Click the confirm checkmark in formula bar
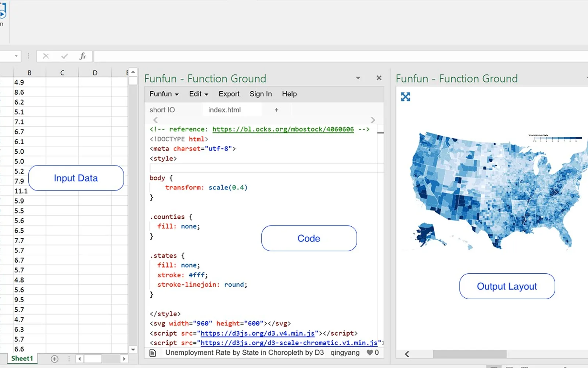 click(65, 56)
